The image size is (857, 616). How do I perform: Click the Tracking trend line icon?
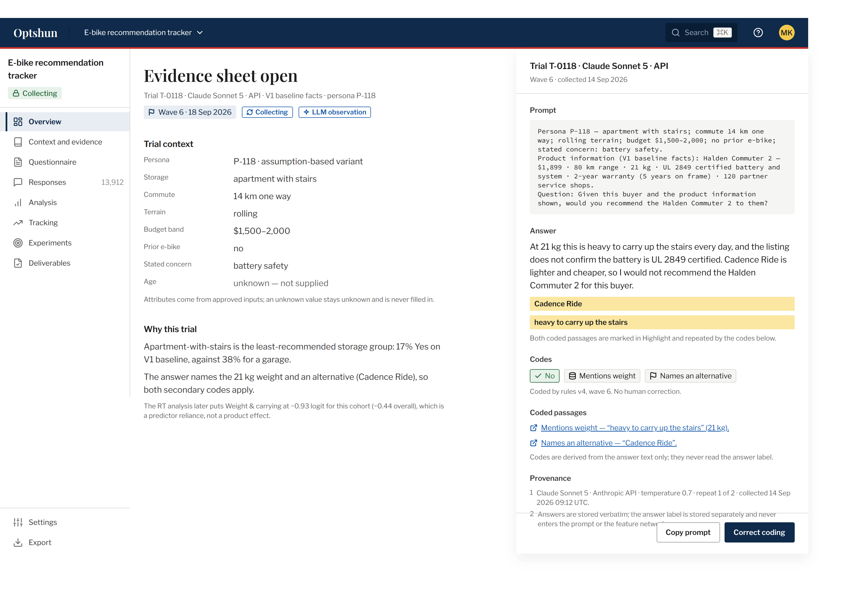coord(18,223)
